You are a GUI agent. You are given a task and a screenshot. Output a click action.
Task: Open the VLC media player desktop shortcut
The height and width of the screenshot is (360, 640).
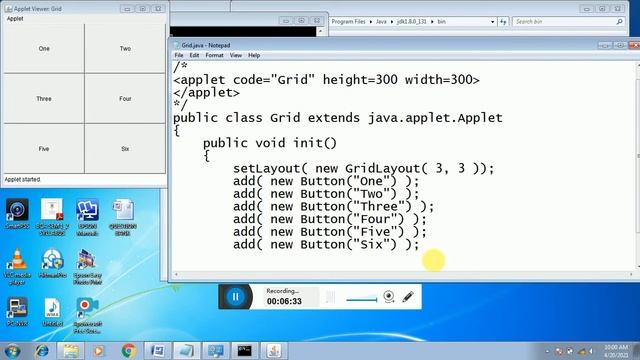(x=17, y=267)
